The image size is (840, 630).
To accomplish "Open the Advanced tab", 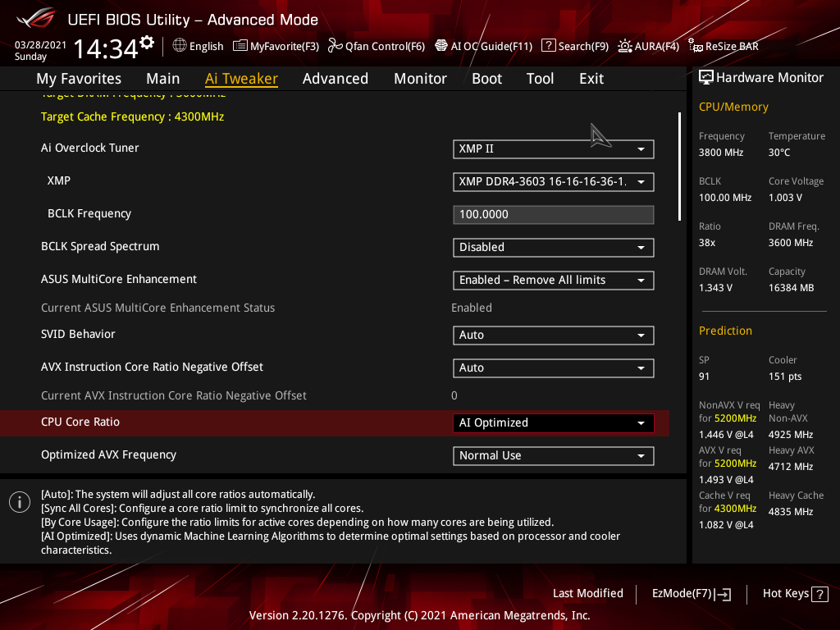I will (x=336, y=79).
